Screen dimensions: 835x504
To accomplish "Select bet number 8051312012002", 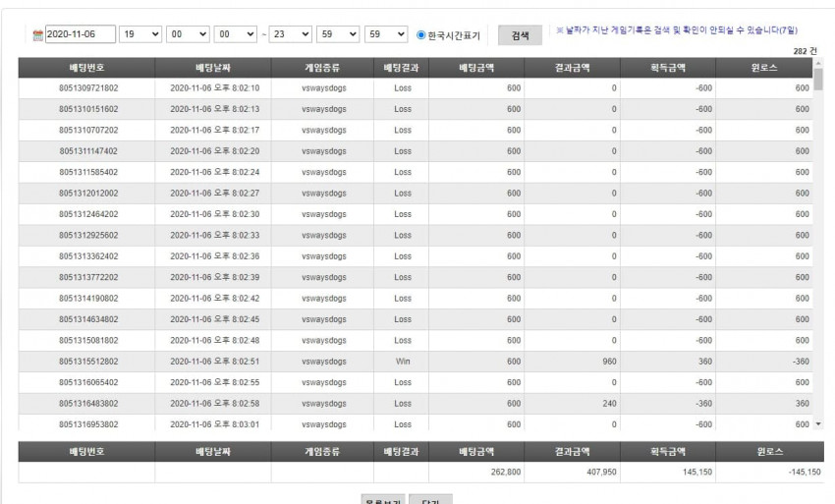I will click(x=88, y=194).
